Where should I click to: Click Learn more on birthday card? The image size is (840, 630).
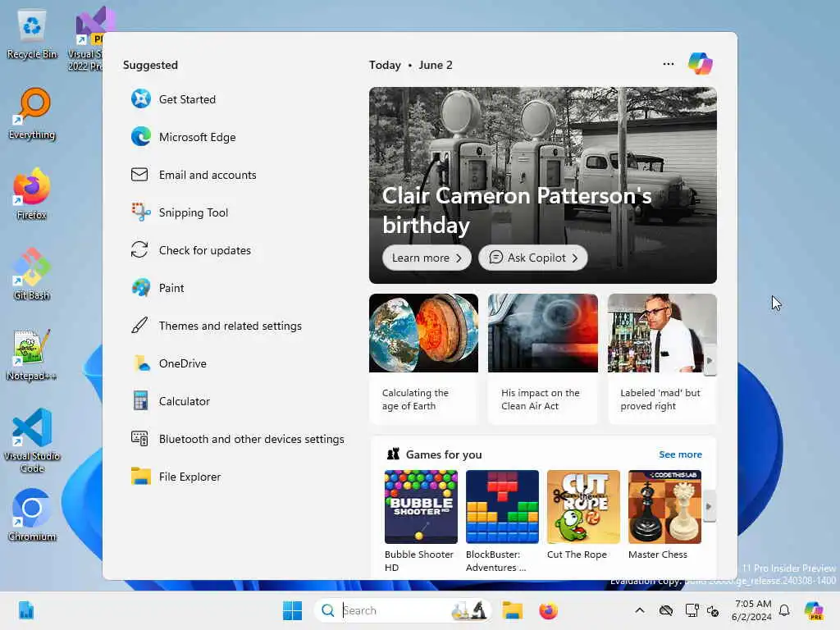[427, 258]
